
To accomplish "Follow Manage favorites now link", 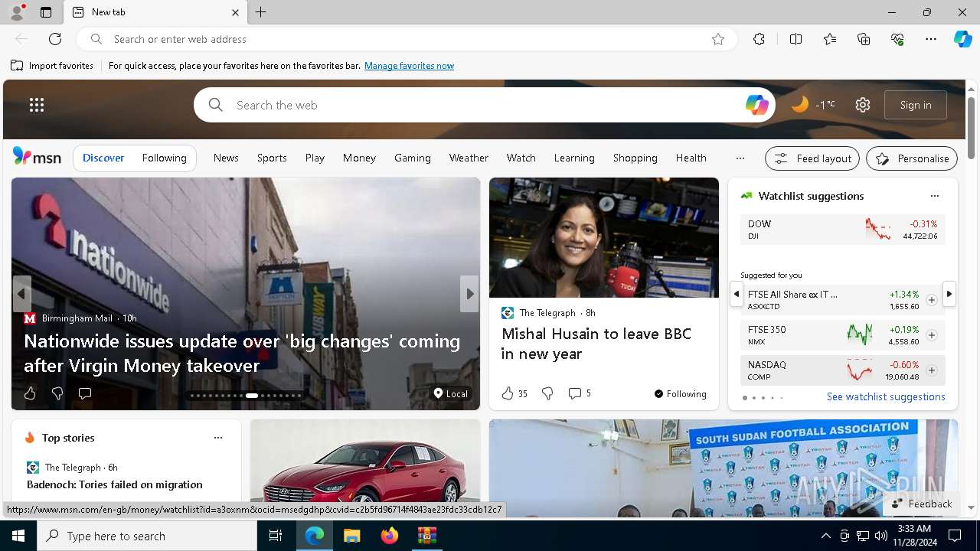I will point(409,66).
